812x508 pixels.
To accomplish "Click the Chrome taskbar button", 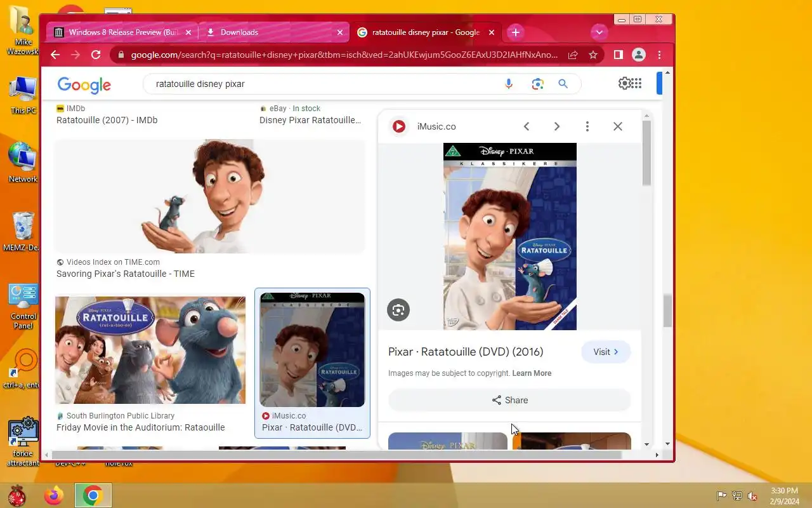I will click(x=93, y=496).
